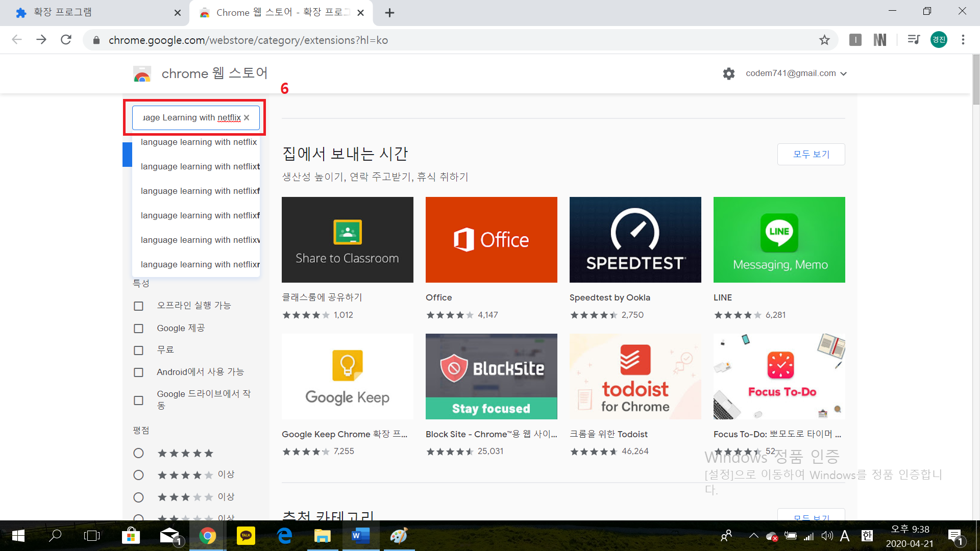Open the Chrome three-dot menu

tap(963, 40)
